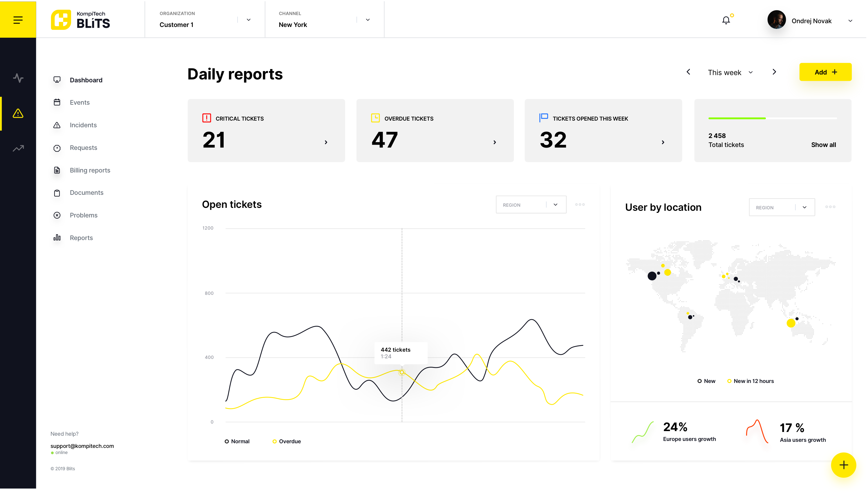Toggle the Normal series legend
Viewport: 868px width, 494px height.
(x=237, y=441)
